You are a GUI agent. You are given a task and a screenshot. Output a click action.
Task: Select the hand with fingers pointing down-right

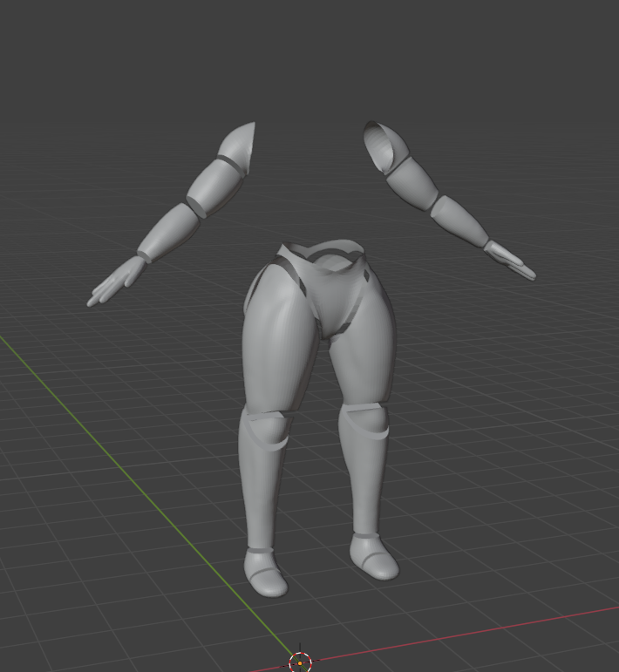[511, 261]
